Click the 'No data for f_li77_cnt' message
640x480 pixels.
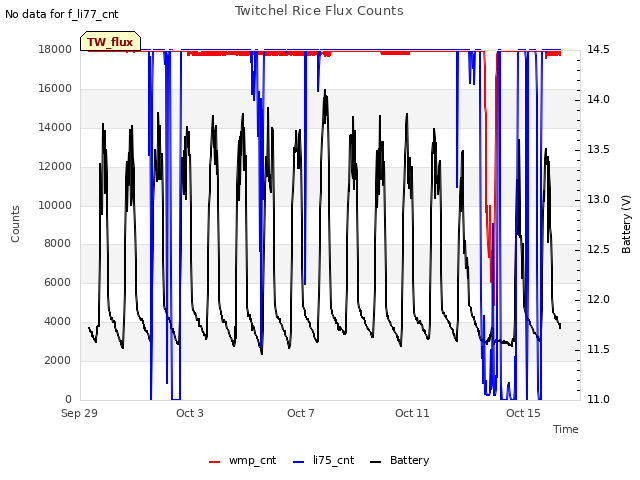(62, 14)
